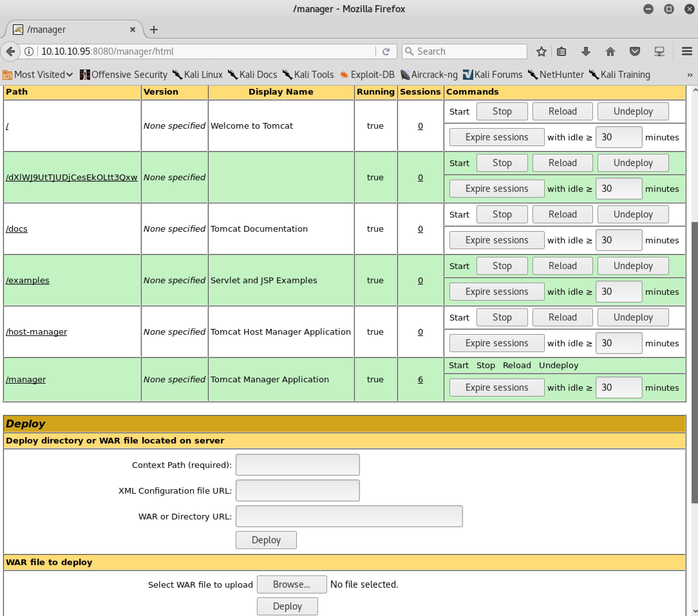
Task: Click the Context Path input field
Action: [x=297, y=464]
